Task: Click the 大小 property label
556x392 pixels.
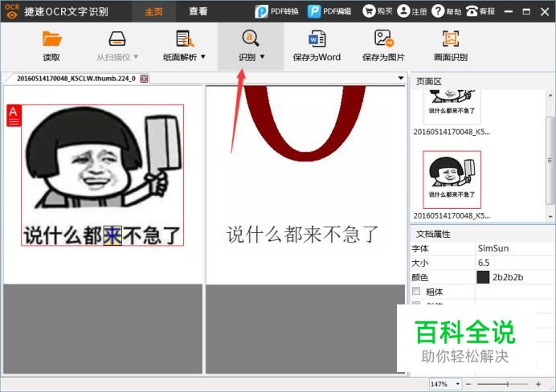Action: pyautogui.click(x=420, y=263)
